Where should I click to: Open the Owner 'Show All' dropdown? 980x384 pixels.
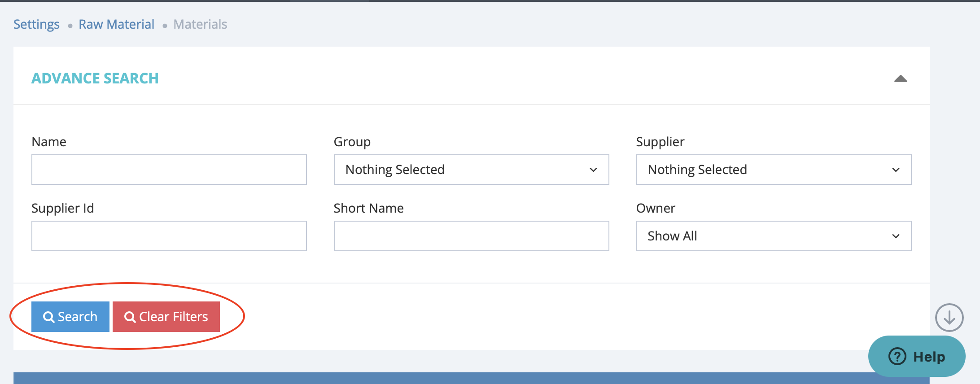(773, 236)
